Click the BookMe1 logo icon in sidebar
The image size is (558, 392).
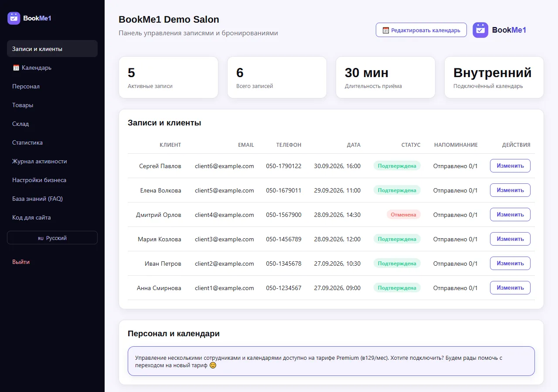(x=14, y=18)
